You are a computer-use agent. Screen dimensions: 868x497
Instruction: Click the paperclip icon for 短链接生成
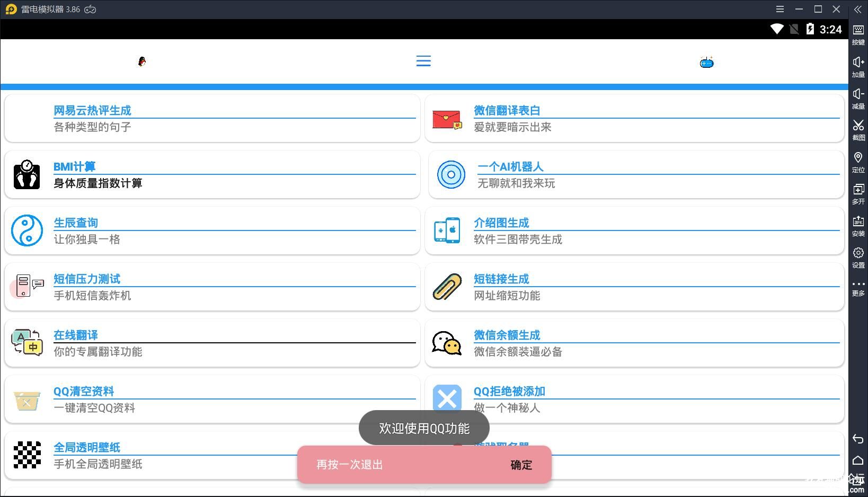[x=447, y=287]
